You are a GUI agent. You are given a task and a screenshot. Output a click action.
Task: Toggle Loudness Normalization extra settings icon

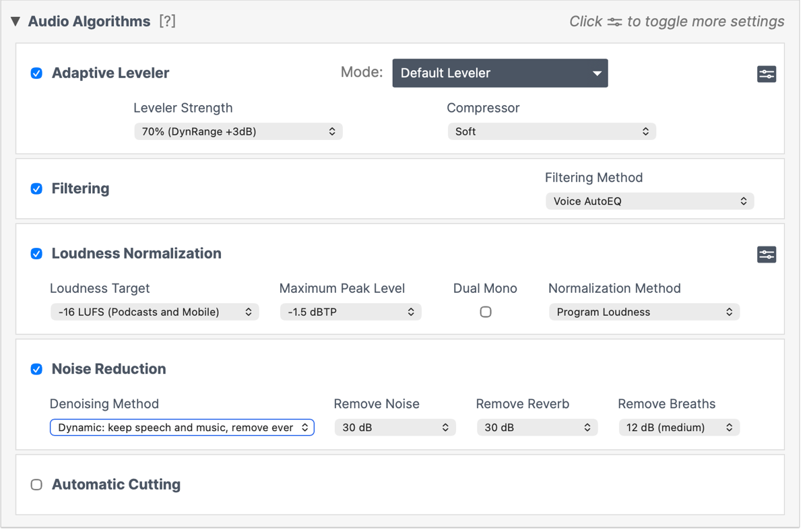[x=766, y=255]
